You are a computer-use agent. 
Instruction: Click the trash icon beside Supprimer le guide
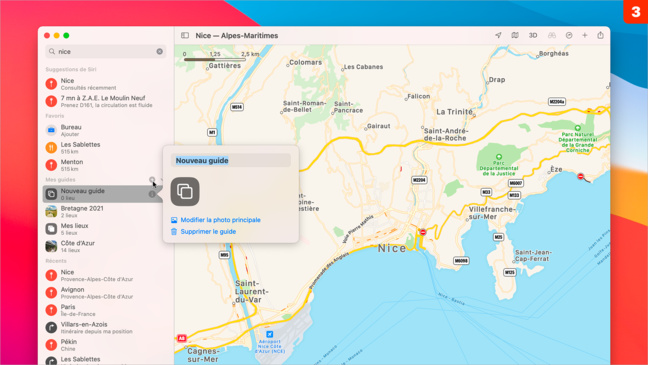click(174, 231)
